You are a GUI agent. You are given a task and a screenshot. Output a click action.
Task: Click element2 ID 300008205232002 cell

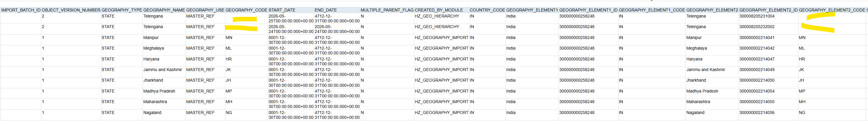pyautogui.click(x=768, y=29)
